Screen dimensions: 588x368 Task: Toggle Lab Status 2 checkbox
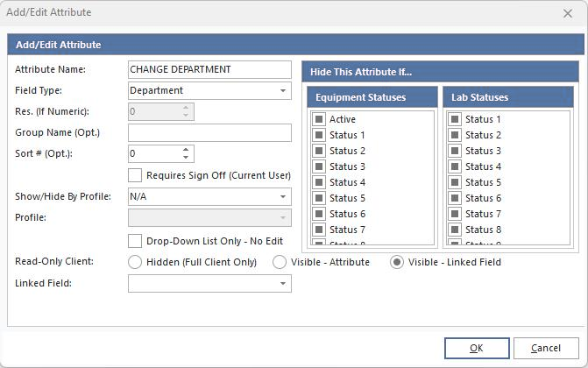[x=455, y=135]
